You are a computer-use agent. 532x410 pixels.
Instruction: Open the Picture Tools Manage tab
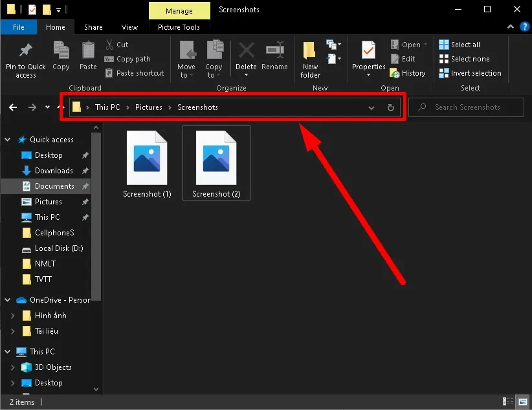coord(179,10)
